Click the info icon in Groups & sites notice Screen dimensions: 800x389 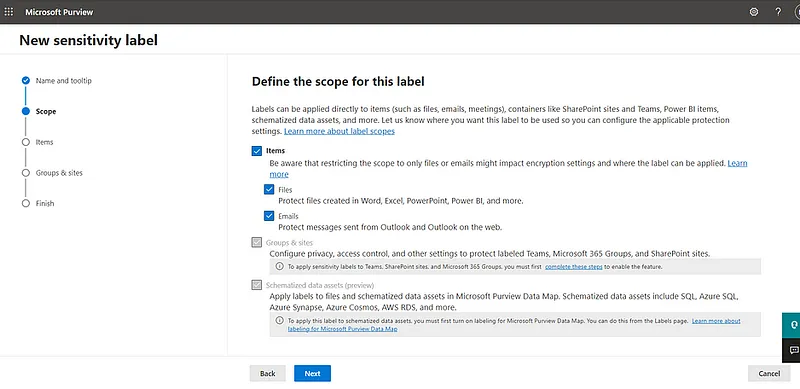coord(280,266)
